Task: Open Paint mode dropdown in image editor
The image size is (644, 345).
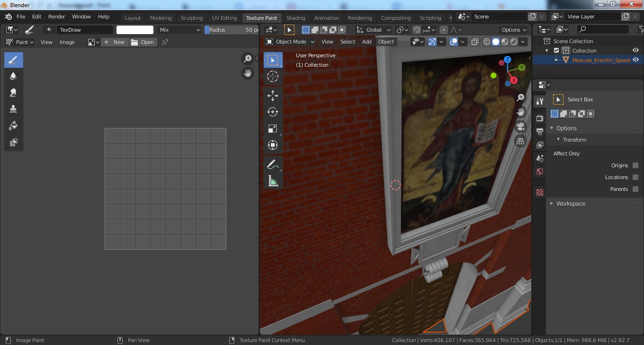Action: click(x=19, y=42)
